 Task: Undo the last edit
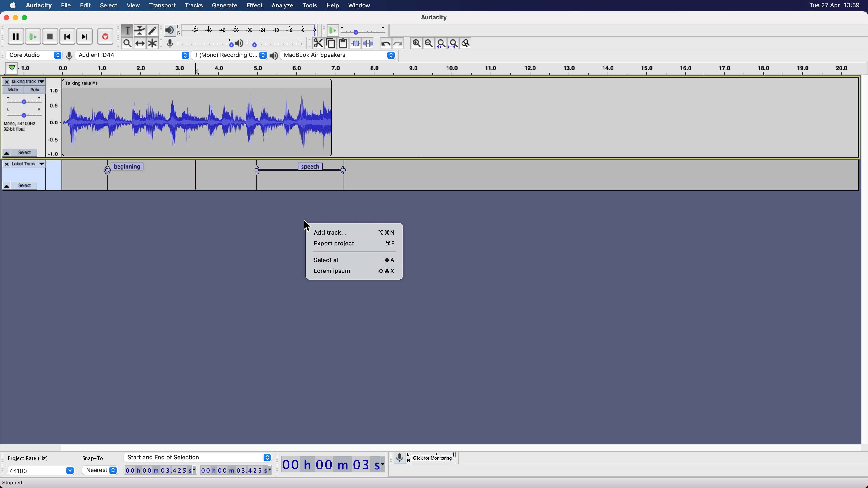[385, 43]
